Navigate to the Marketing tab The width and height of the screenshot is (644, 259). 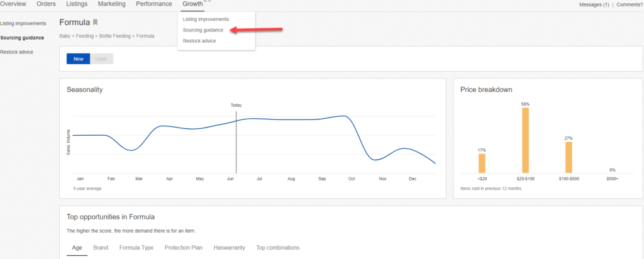[111, 4]
